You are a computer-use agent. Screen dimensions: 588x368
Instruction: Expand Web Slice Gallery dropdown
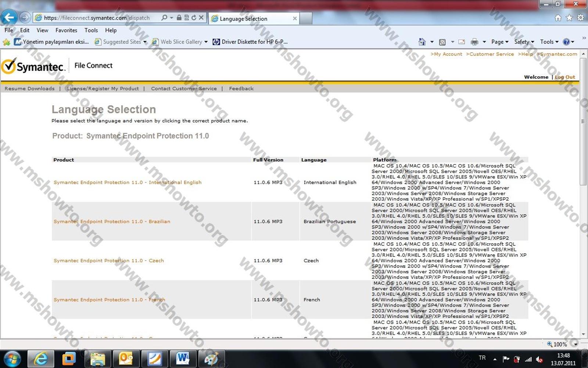tap(206, 42)
